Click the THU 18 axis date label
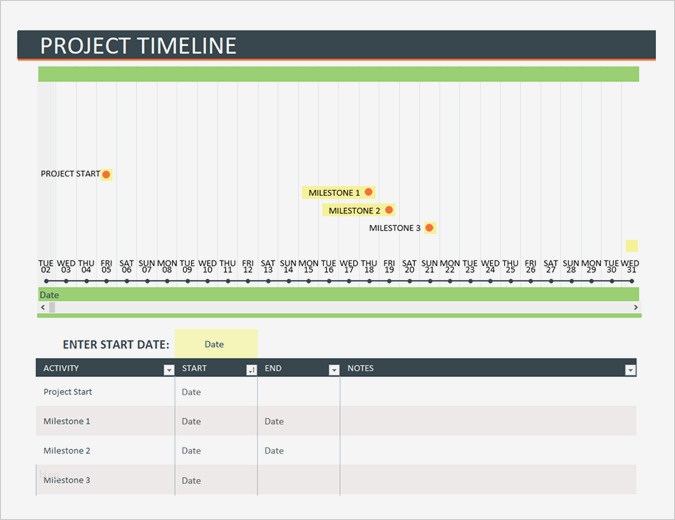 click(369, 266)
